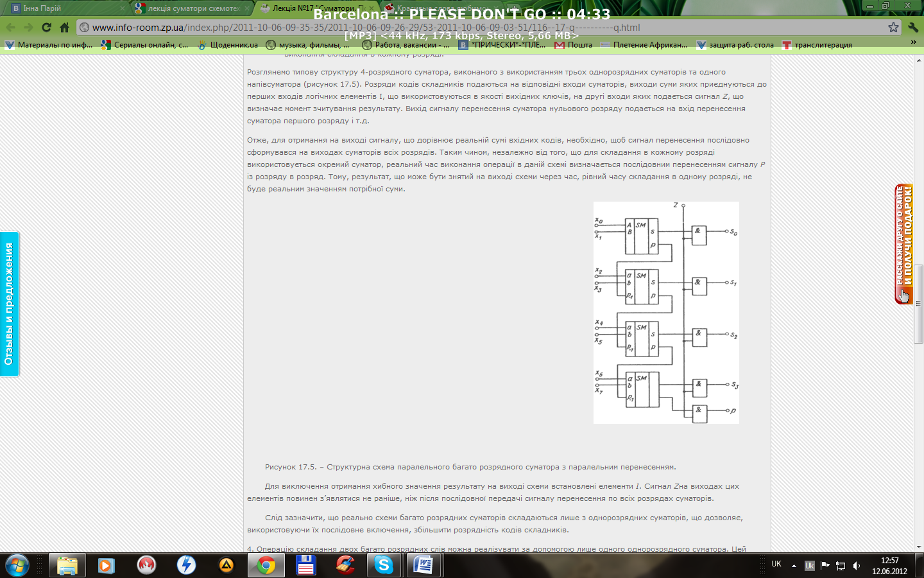The height and width of the screenshot is (578, 924).
Task: Open the "Работа, вакансии" bookmark
Action: click(406, 45)
